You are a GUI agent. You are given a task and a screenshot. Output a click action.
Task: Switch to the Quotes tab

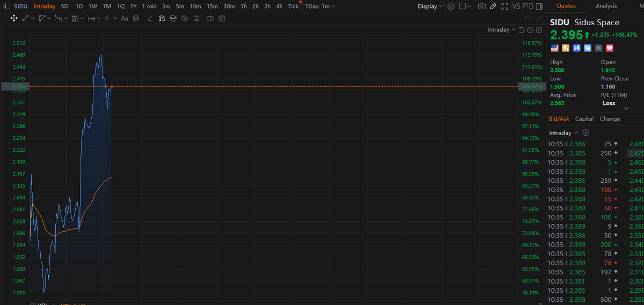(566, 6)
